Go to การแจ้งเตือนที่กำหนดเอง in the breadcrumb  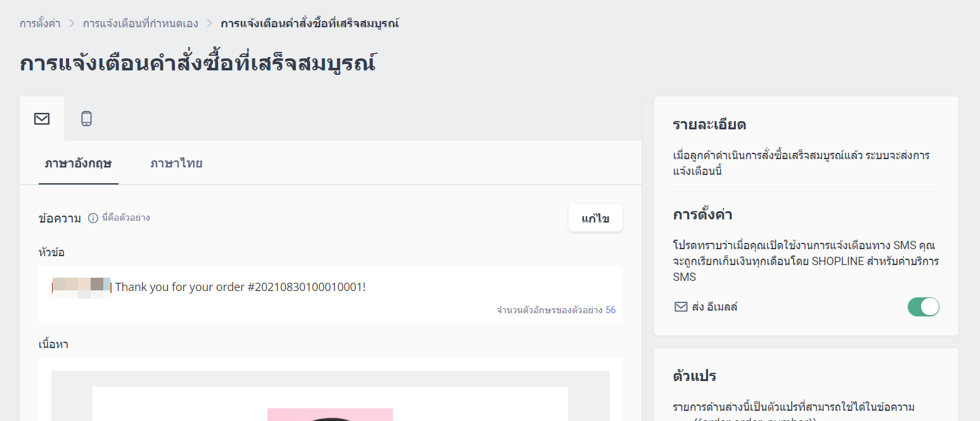coord(141,23)
